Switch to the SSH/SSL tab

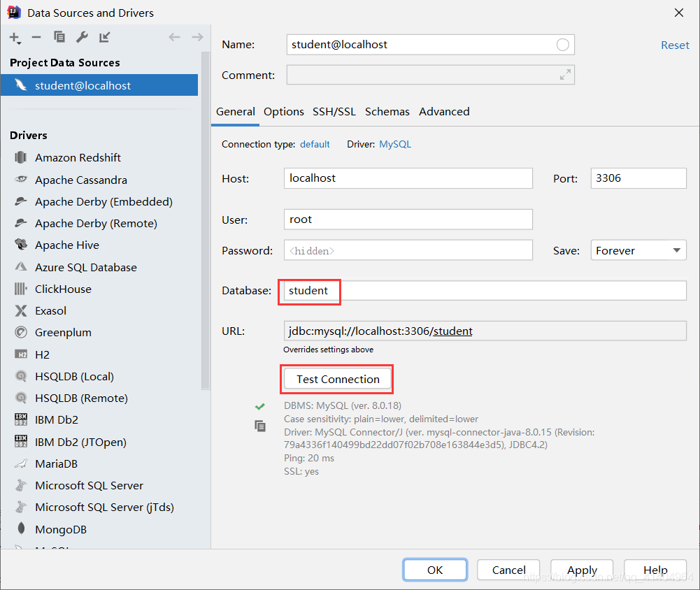pos(334,112)
